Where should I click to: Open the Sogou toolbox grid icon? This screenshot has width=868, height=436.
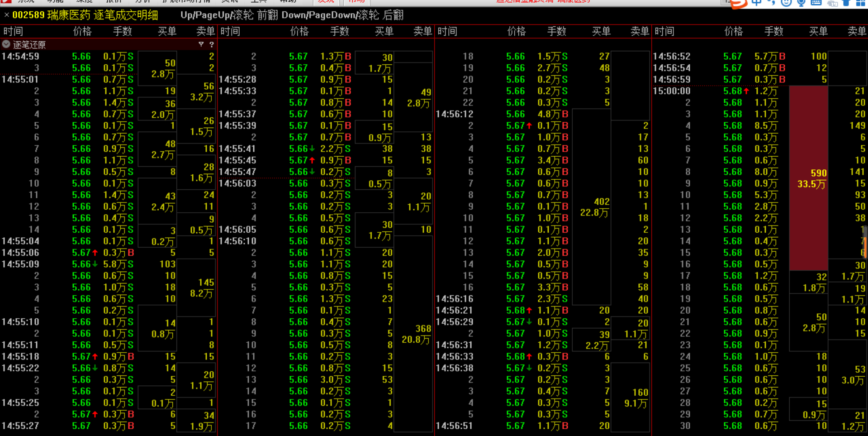pos(860,3)
